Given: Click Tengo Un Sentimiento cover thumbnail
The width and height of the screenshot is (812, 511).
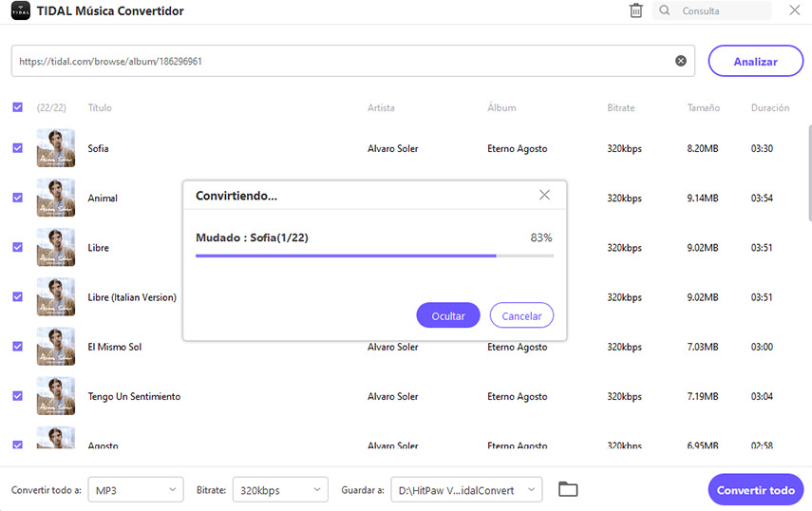Looking at the screenshot, I should [56, 396].
